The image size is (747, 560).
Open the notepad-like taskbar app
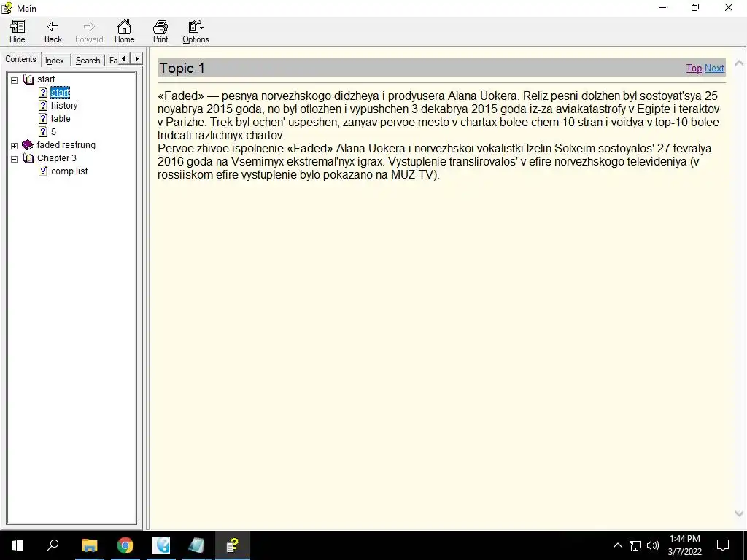tap(196, 545)
